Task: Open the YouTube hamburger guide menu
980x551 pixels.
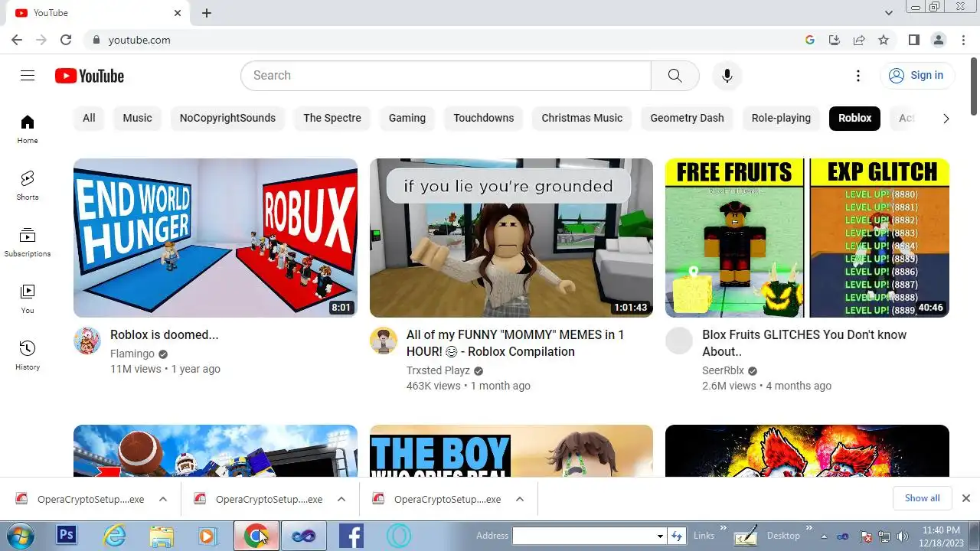Action: pos(28,75)
